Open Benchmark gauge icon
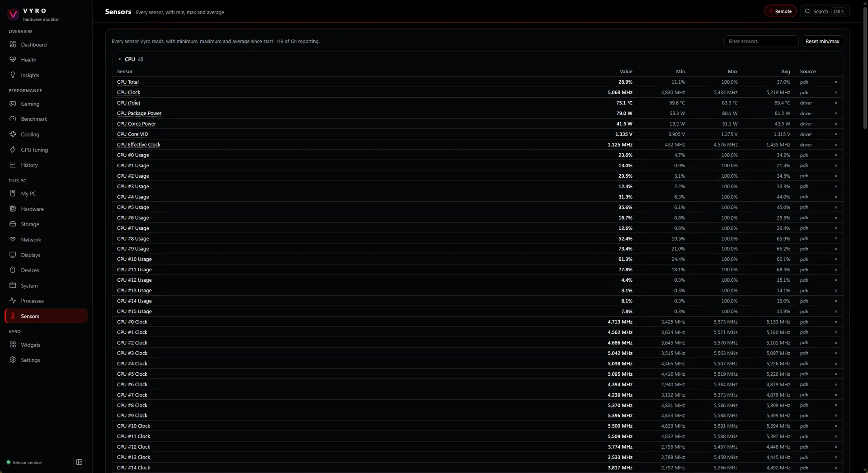 point(13,118)
